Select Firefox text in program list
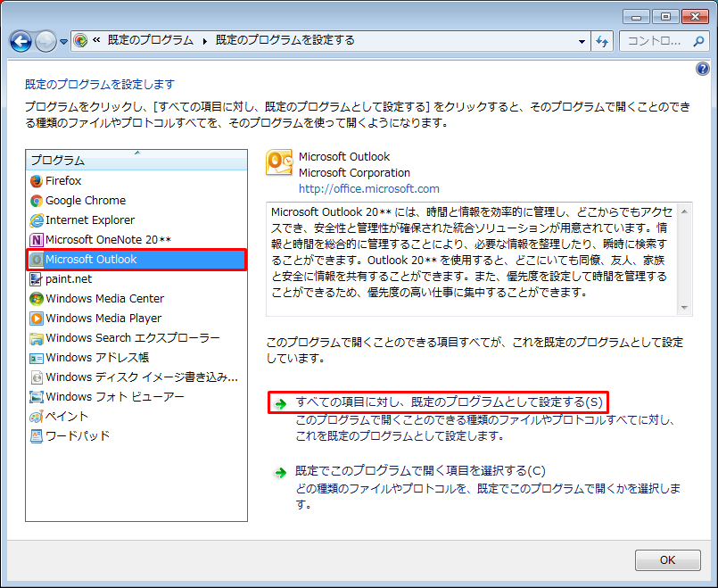 (63, 181)
